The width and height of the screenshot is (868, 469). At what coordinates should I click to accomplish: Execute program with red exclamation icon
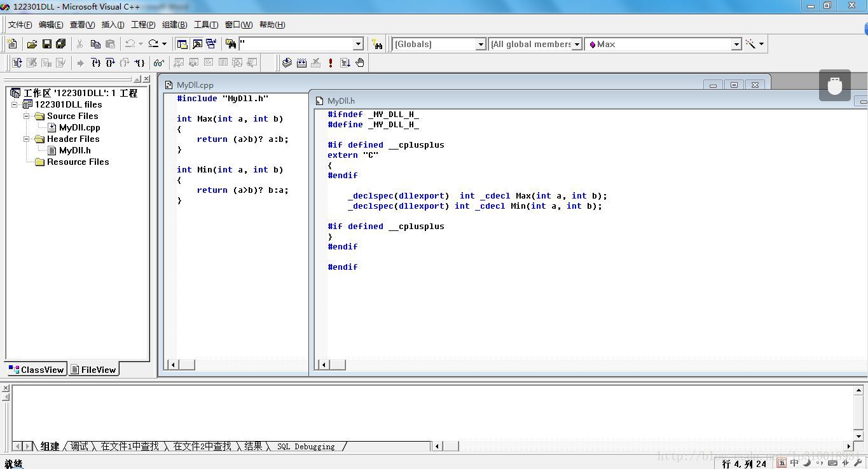331,62
